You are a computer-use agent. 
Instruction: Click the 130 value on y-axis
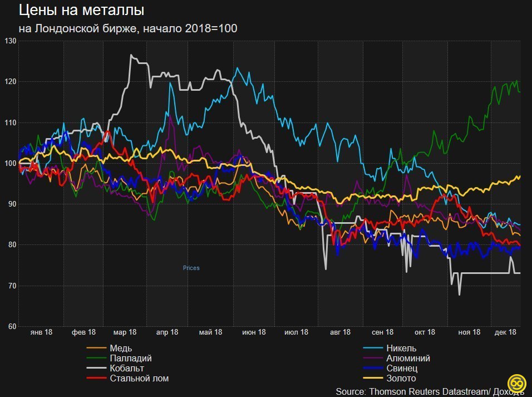click(10, 41)
